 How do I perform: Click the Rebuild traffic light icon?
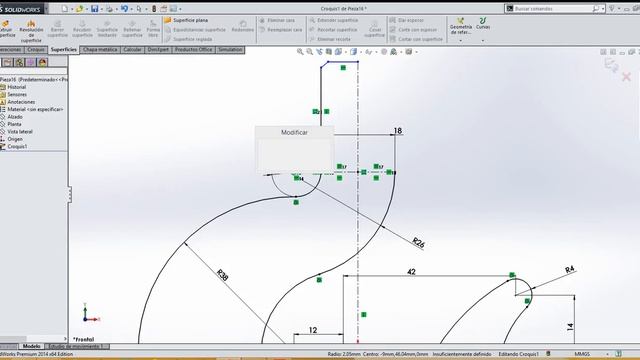[x=154, y=8]
